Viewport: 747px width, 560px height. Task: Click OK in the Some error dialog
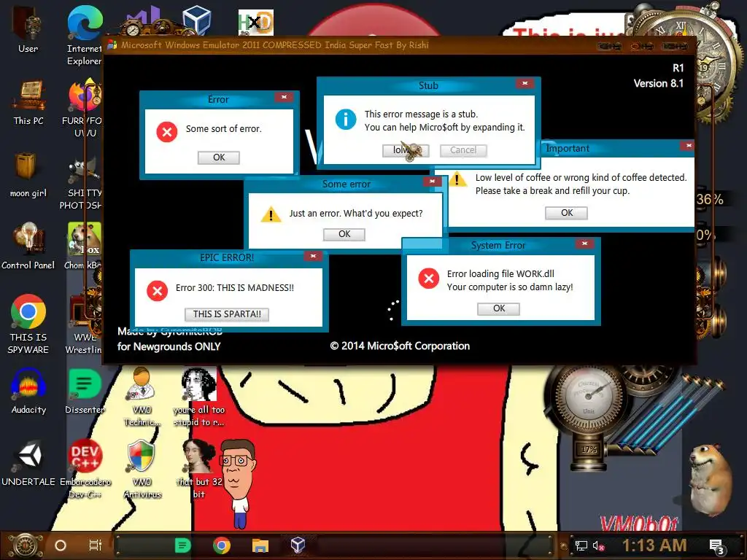click(344, 234)
